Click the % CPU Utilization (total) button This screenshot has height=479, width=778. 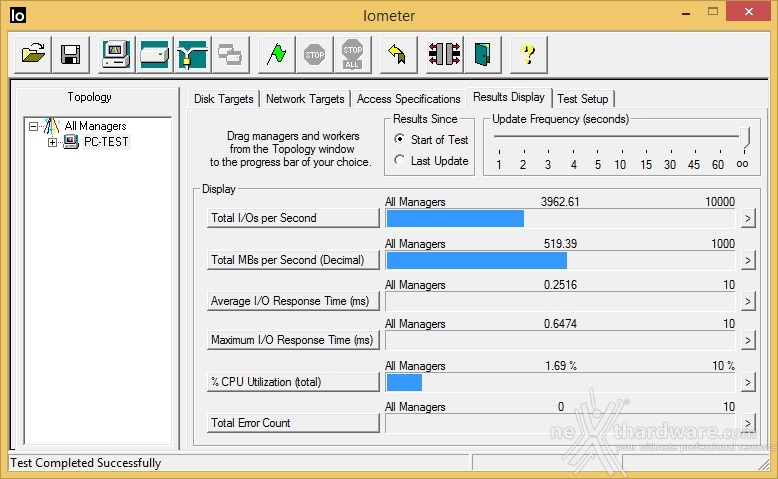pyautogui.click(x=293, y=382)
